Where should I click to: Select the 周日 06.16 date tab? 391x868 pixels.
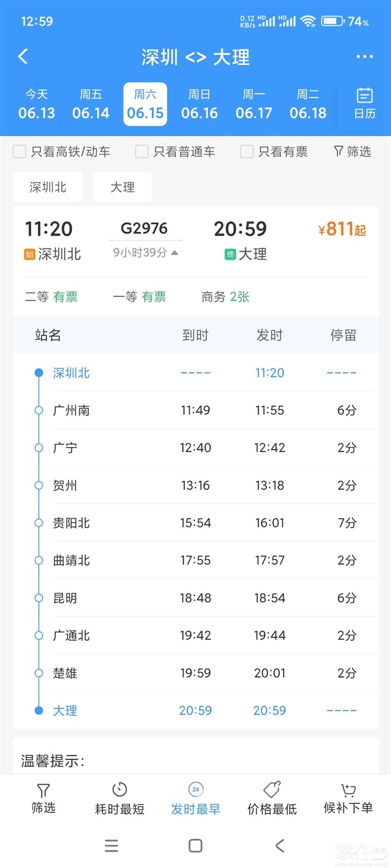click(199, 104)
